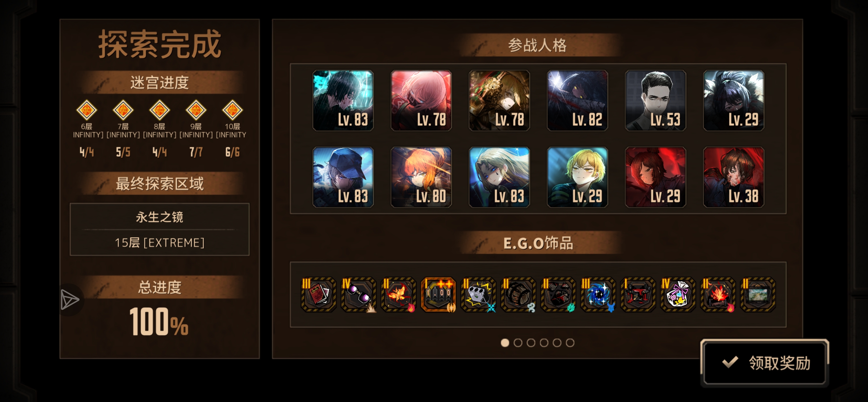This screenshot has height=402, width=868.
Task: Select the red book tier III gift
Action: [x=318, y=294]
